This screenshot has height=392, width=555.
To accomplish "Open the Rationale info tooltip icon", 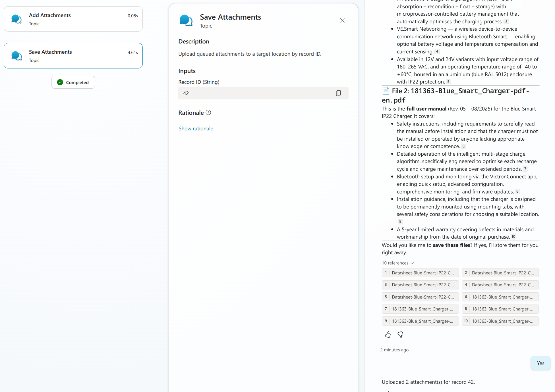I will (208, 112).
